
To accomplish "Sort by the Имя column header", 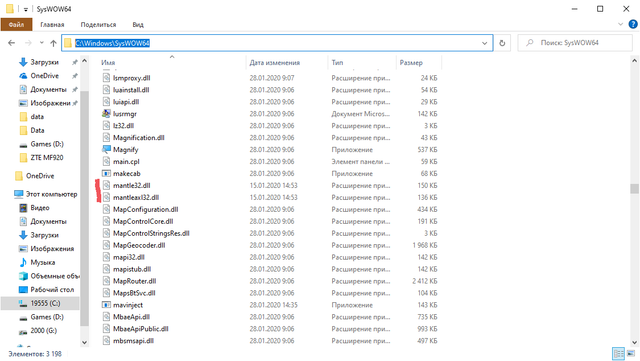I will tap(108, 62).
